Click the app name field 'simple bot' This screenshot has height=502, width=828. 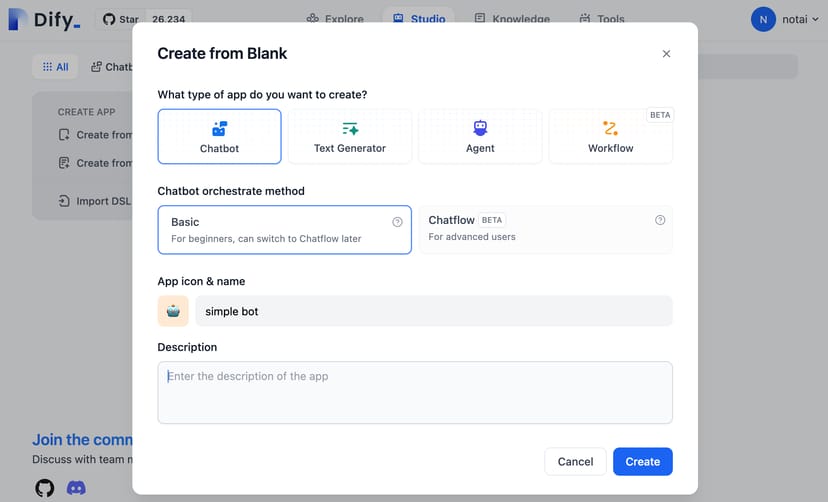click(x=433, y=311)
